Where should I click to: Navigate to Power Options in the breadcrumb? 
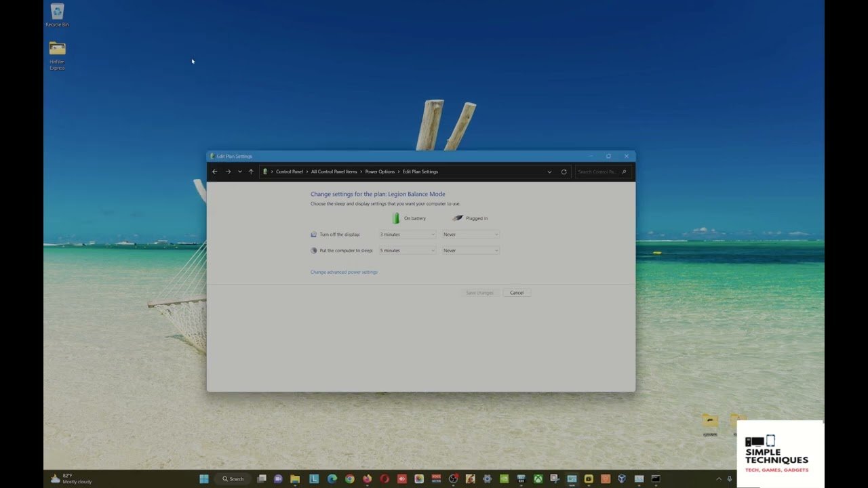(380, 171)
